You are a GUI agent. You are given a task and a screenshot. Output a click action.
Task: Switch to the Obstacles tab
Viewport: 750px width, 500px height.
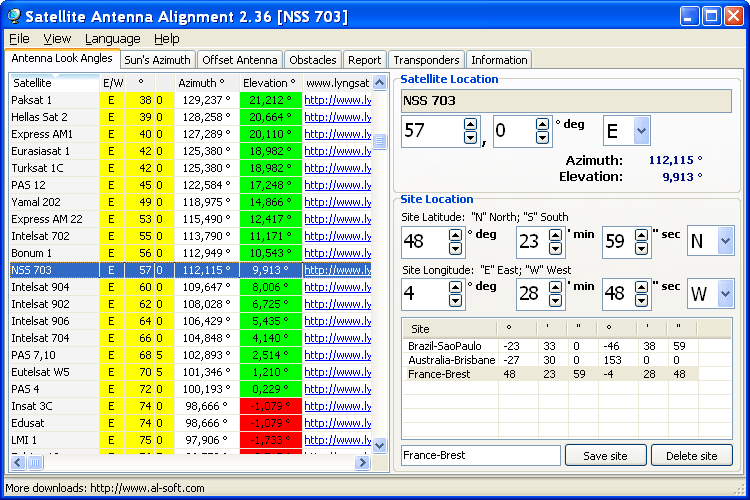313,60
